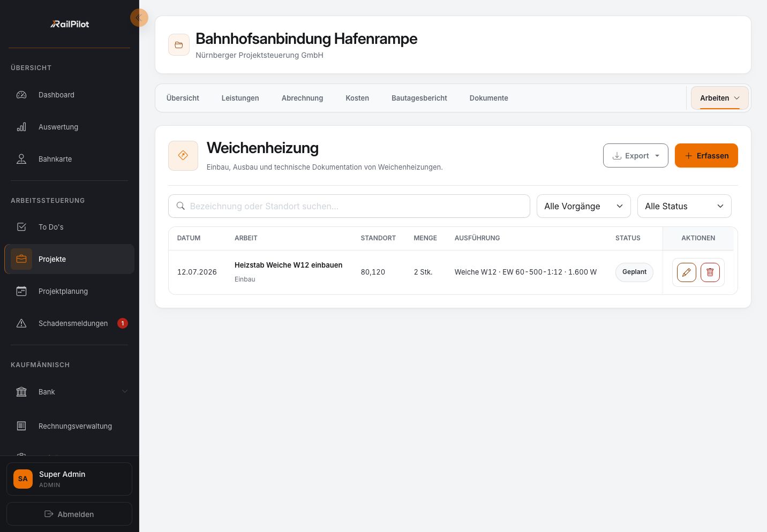This screenshot has height=532, width=767.
Task: Select the Dokumente tab
Action: (489, 98)
